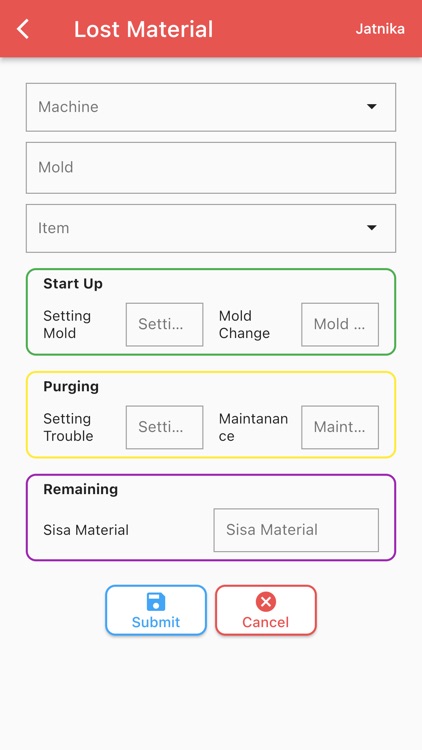Click the Start Up section heading
422x750 pixels.
[x=73, y=284]
